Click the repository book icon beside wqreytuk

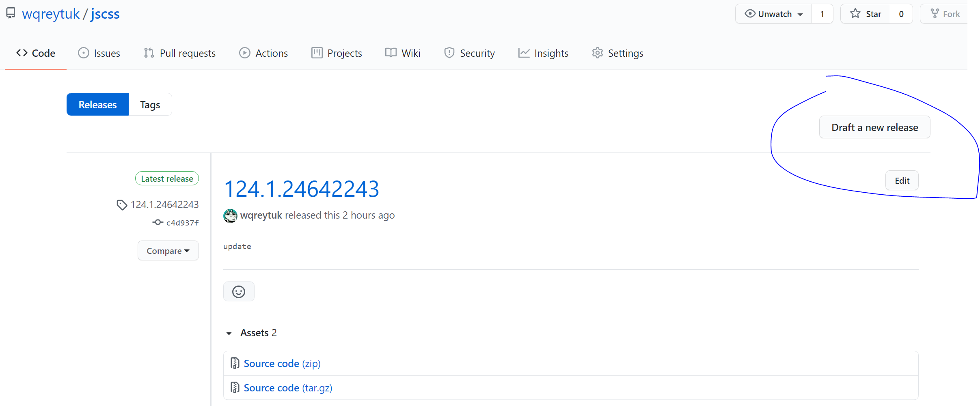11,13
